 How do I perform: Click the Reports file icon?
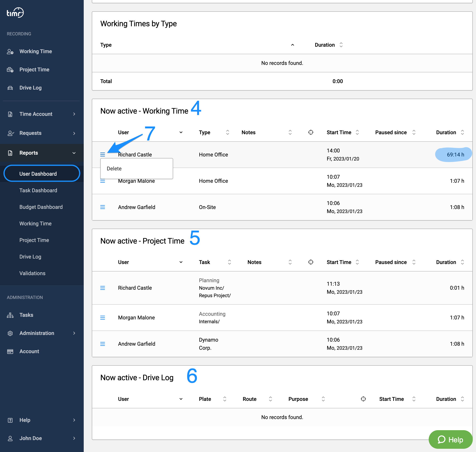tap(10, 153)
